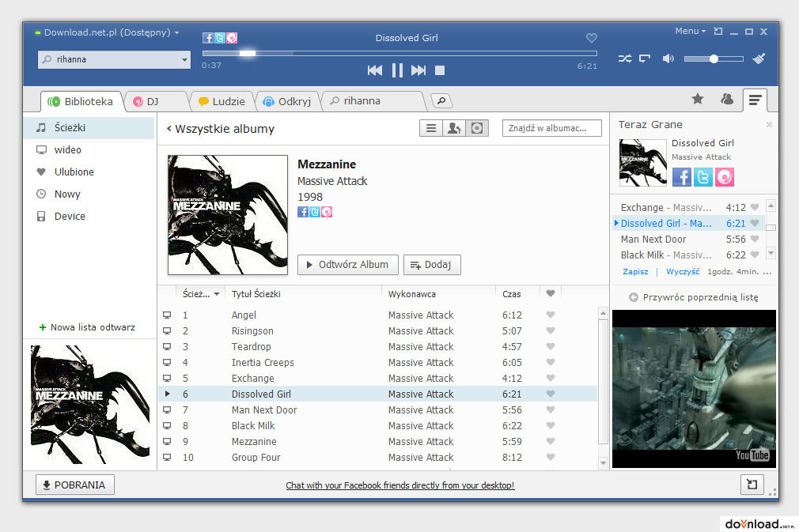
Task: Add album with Dodaj button
Action: tap(432, 265)
